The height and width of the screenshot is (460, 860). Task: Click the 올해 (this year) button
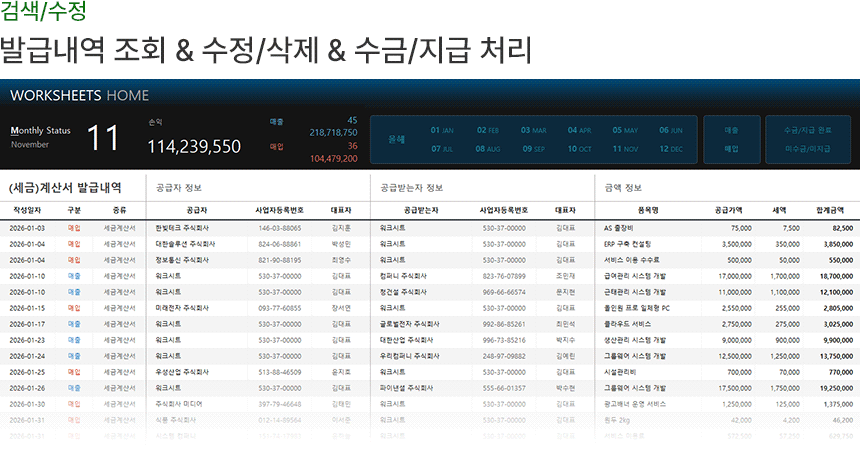396,140
